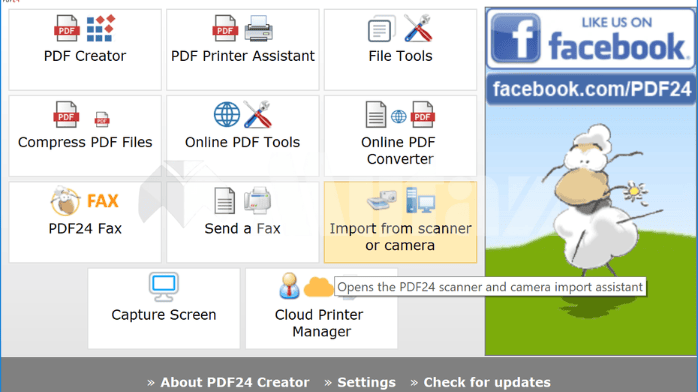Viewport: 698px width, 392px height.
Task: Click the Compress PDF Files icon
Action: [81, 114]
